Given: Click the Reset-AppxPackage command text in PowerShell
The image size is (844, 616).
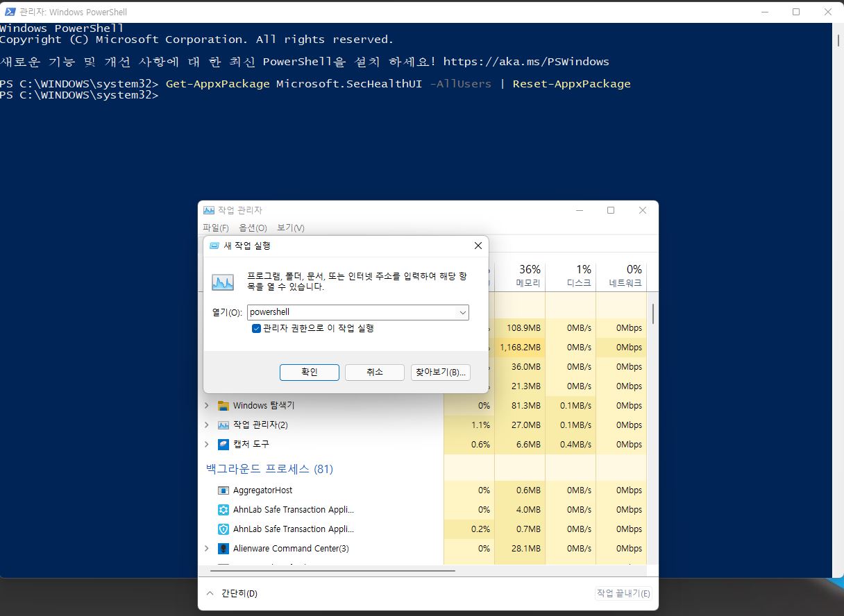Looking at the screenshot, I should coord(572,84).
